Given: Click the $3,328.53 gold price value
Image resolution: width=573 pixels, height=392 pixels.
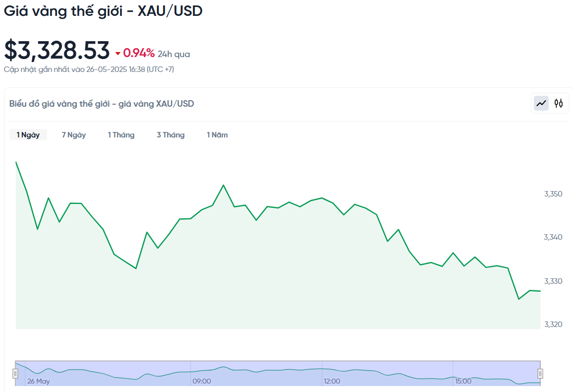Looking at the screenshot, I should tap(57, 50).
